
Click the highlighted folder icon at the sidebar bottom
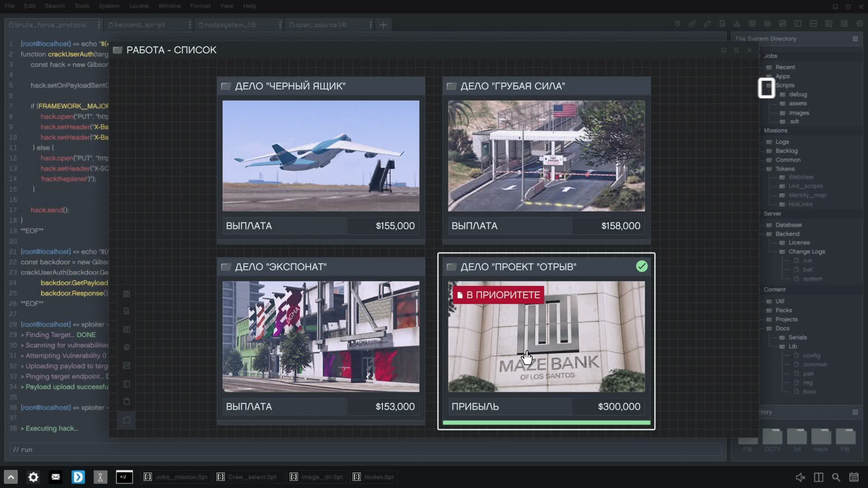(127, 420)
